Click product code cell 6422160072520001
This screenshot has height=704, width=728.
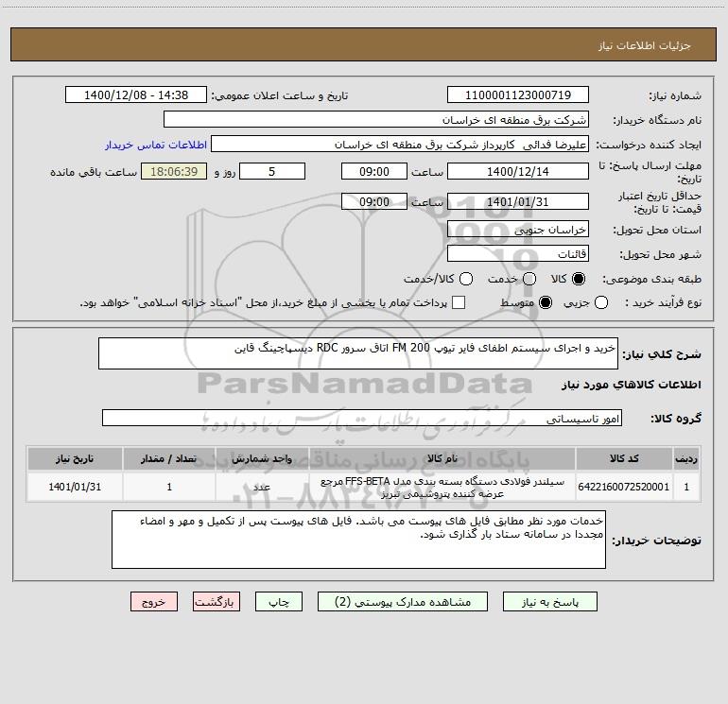pyautogui.click(x=624, y=487)
